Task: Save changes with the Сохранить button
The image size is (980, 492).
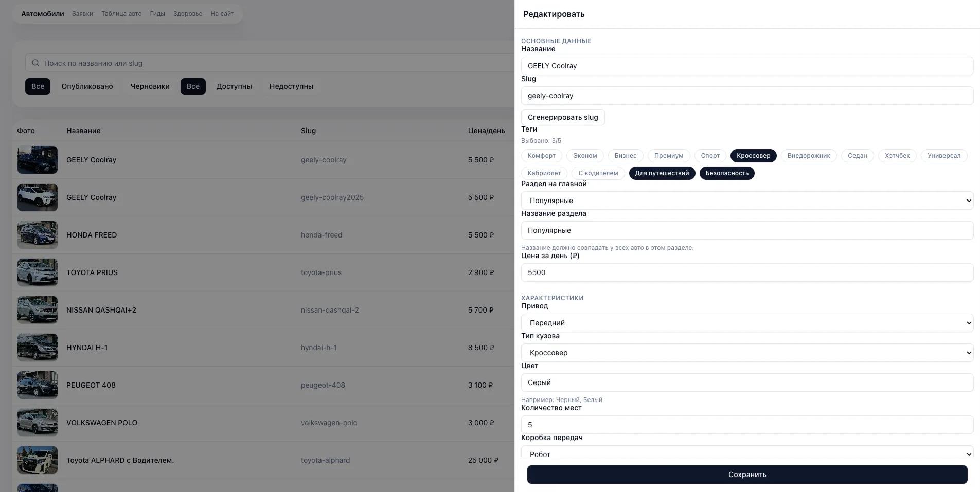Action: tap(747, 475)
